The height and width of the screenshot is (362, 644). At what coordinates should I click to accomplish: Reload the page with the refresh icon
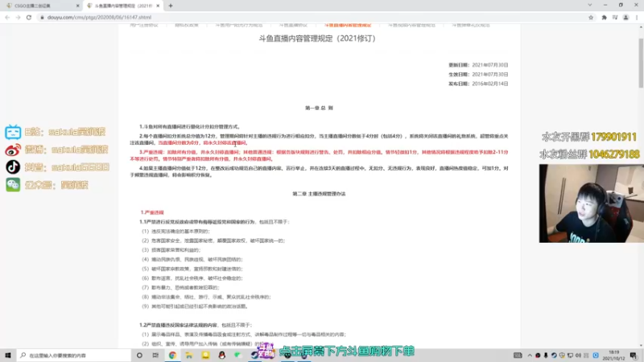point(29,17)
